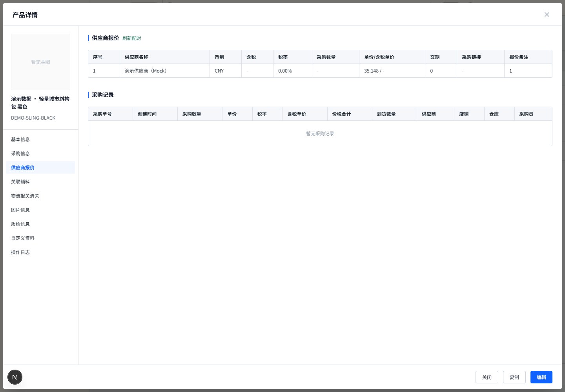Click the 创建时间 column header

click(155, 114)
